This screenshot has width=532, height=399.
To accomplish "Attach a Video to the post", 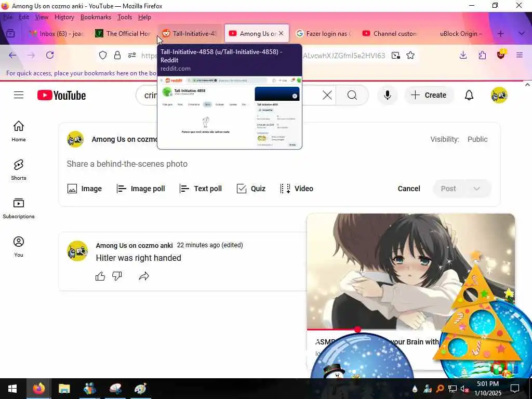I will (x=297, y=189).
